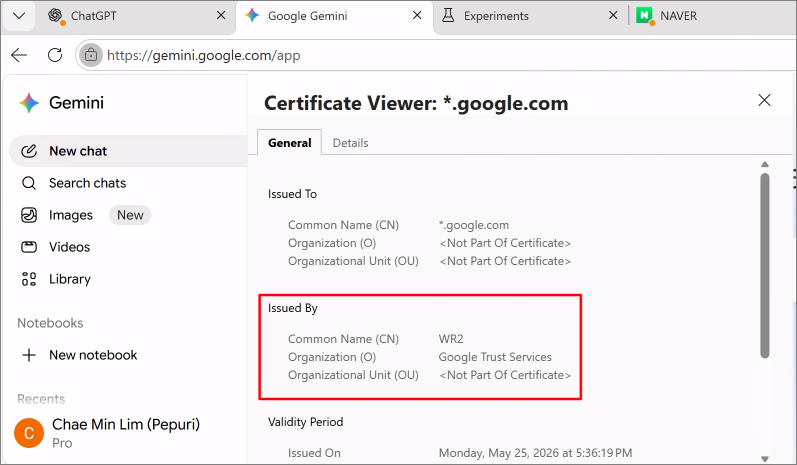
Task: Click the Search chats magnifier icon
Action: (x=29, y=183)
